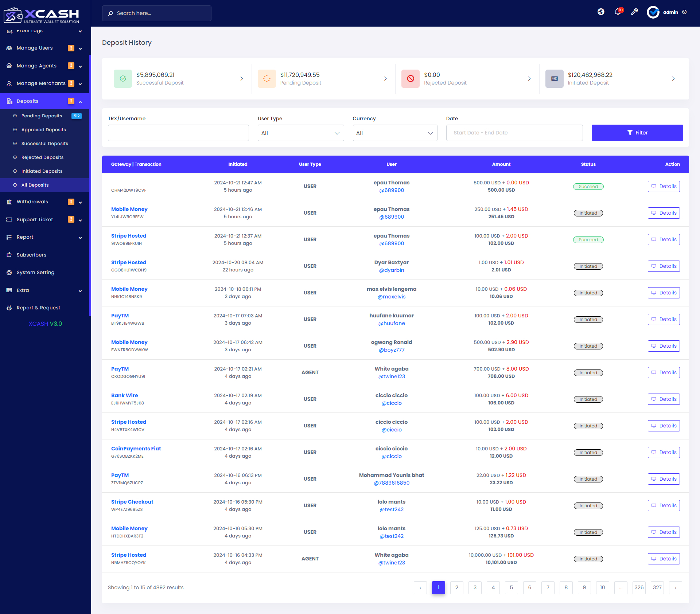Go to pagination page 327
700x614 pixels.
(657, 588)
